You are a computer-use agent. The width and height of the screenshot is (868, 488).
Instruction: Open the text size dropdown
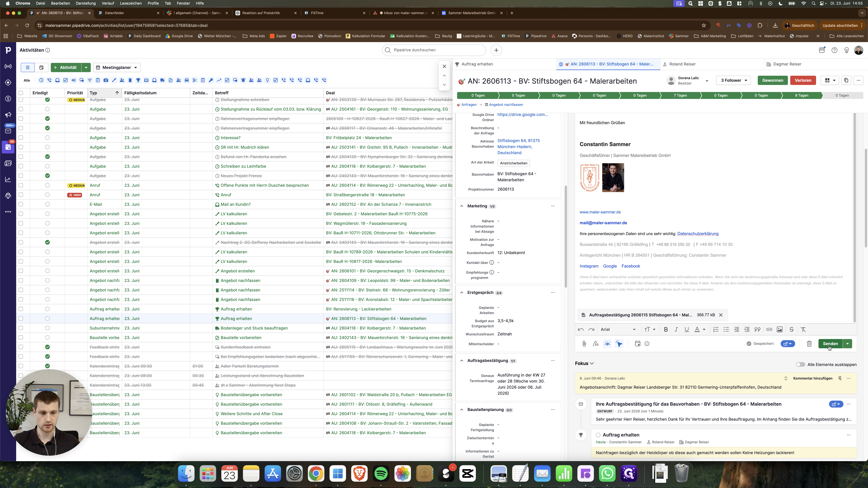(650, 329)
